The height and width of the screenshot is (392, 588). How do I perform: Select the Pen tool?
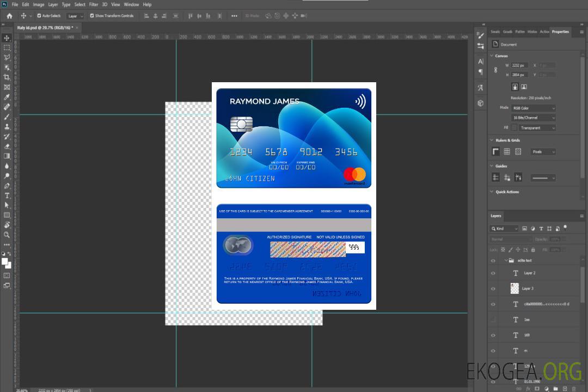click(x=7, y=186)
